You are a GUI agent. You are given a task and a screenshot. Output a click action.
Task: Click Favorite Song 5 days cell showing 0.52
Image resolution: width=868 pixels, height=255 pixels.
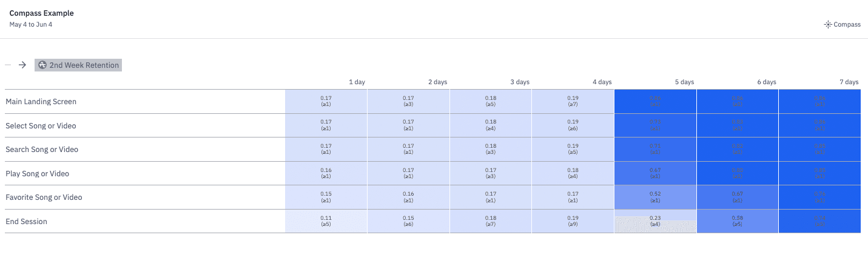[x=655, y=197]
